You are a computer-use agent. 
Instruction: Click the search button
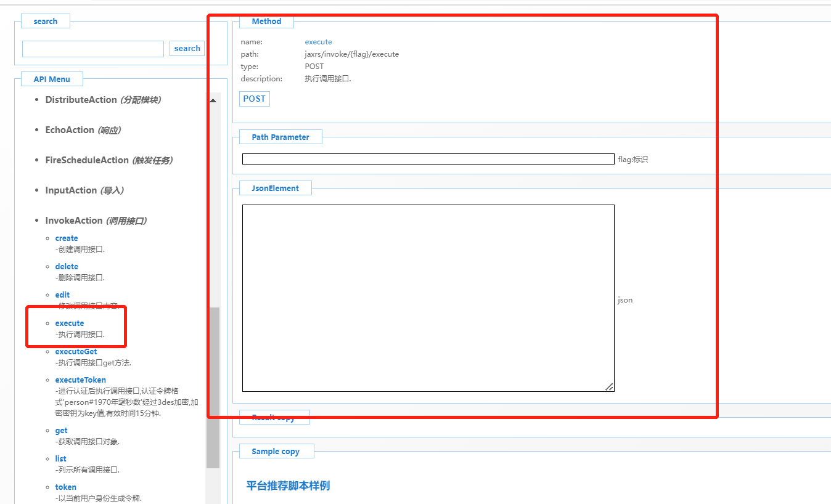click(187, 48)
